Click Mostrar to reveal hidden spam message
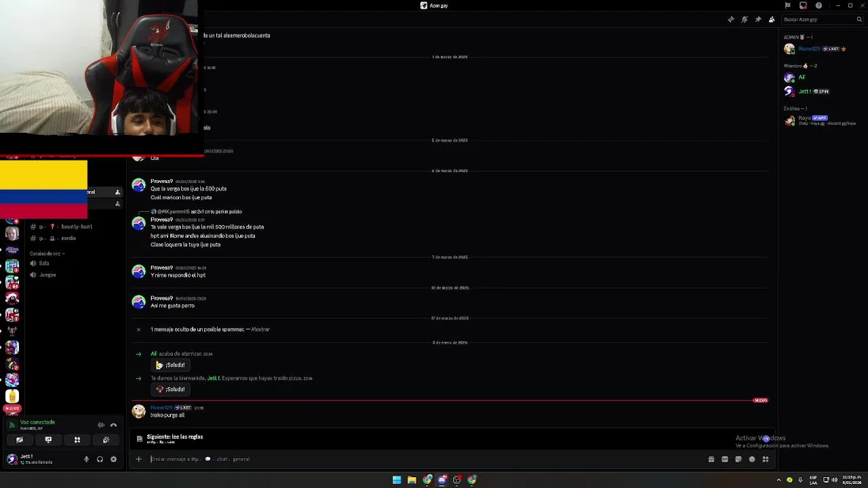Screen dimensions: 868x488 260,329
